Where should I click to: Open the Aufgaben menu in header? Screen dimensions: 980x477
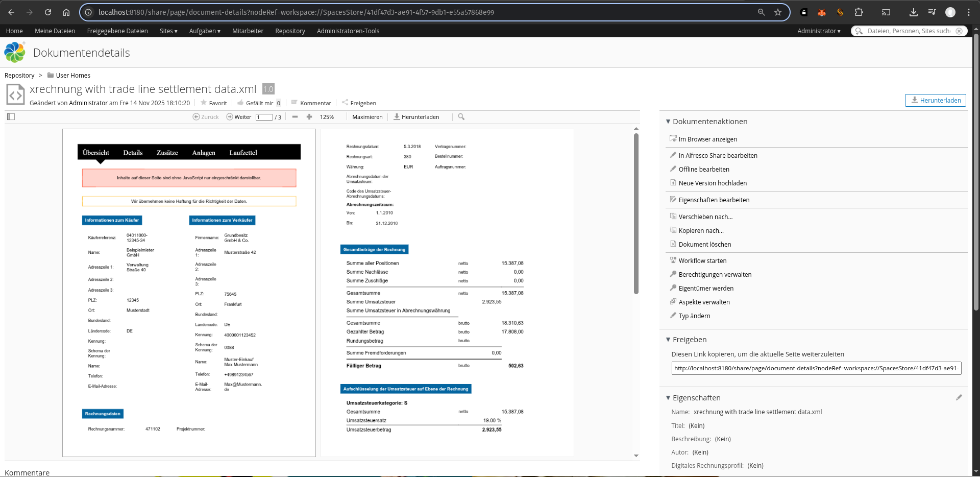(x=205, y=31)
